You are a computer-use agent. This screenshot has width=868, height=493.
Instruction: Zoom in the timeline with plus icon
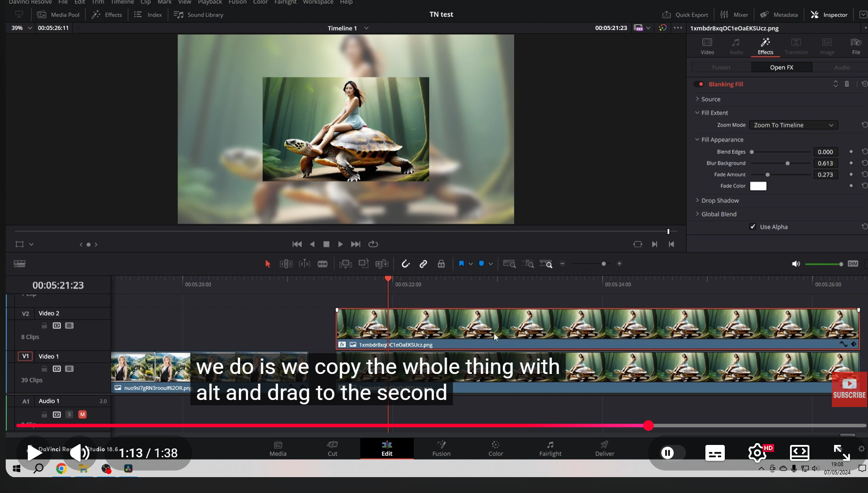619,264
